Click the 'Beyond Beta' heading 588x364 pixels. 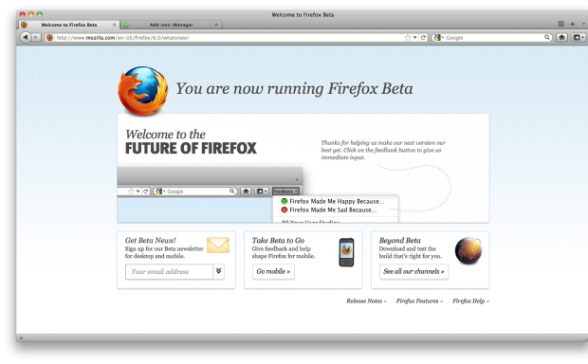(x=400, y=240)
